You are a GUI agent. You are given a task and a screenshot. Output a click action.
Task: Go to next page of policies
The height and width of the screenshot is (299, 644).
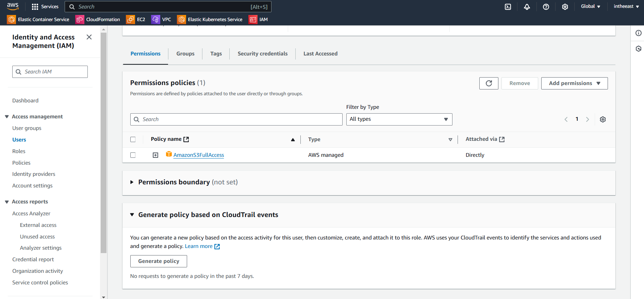coord(588,119)
